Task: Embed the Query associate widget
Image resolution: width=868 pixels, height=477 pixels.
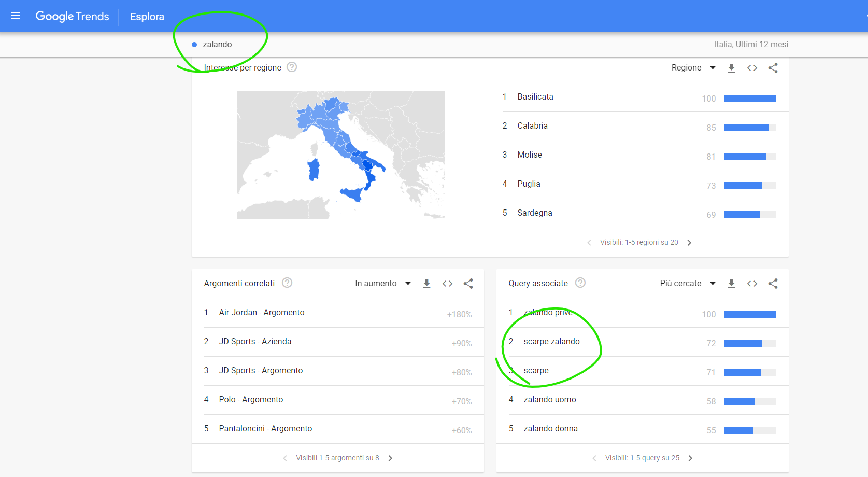Action: pyautogui.click(x=752, y=284)
